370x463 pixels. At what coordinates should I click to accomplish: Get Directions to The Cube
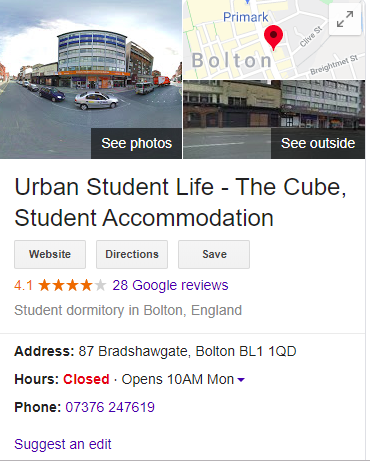click(x=132, y=254)
